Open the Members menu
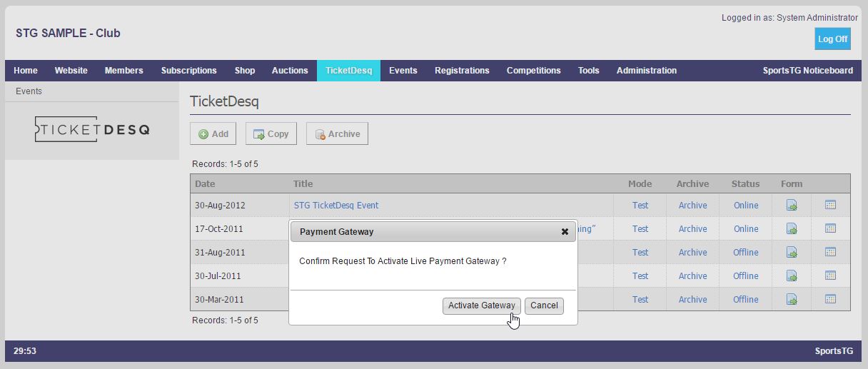868x369 pixels. (x=124, y=71)
